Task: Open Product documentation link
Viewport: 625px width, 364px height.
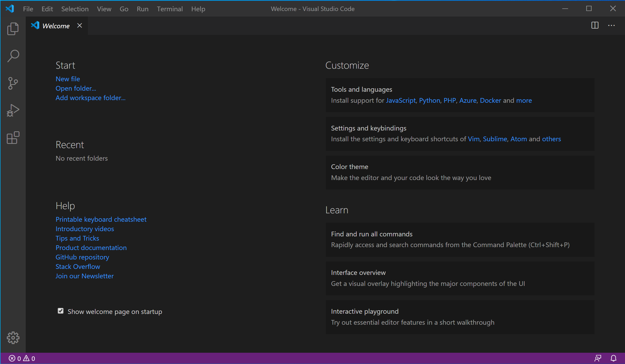Action: point(91,248)
